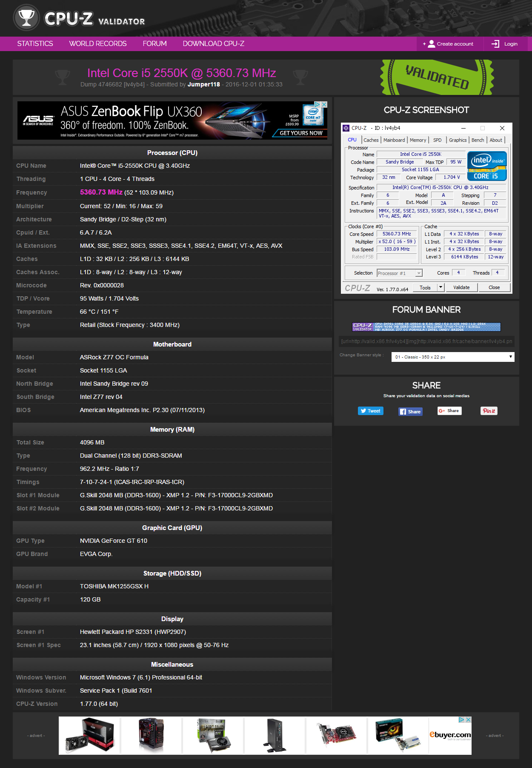Image resolution: width=532 pixels, height=768 pixels.
Task: Select the About tab in CPU-Z screenshot
Action: coord(495,140)
